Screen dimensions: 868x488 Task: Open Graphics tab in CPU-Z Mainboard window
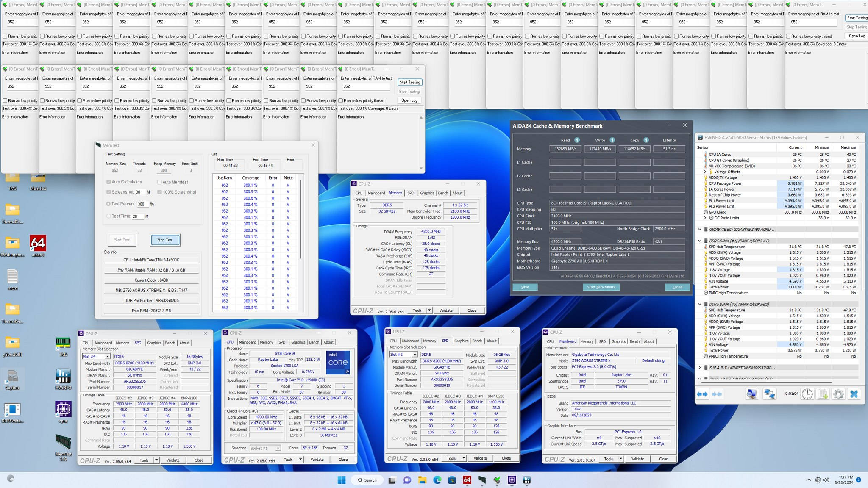pyautogui.click(x=618, y=341)
